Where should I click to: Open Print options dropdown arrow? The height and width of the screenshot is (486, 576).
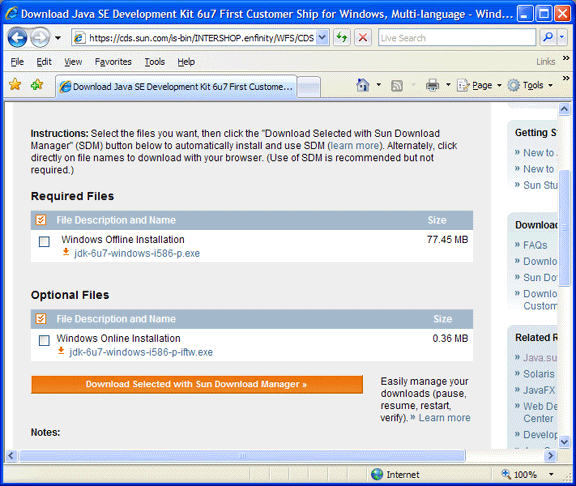click(448, 85)
